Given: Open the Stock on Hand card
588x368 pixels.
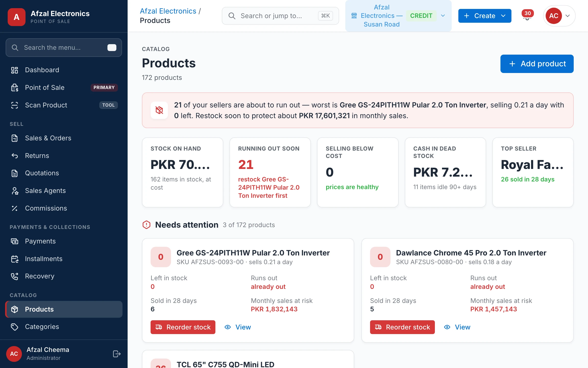Looking at the screenshot, I should 182,173.
